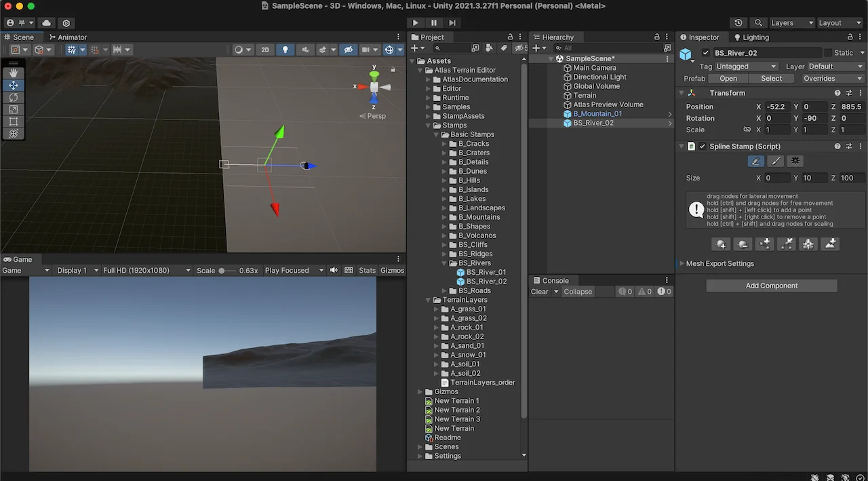Open the prefab Overrides dropdown
Screen dimensions: 868x481
(833, 79)
